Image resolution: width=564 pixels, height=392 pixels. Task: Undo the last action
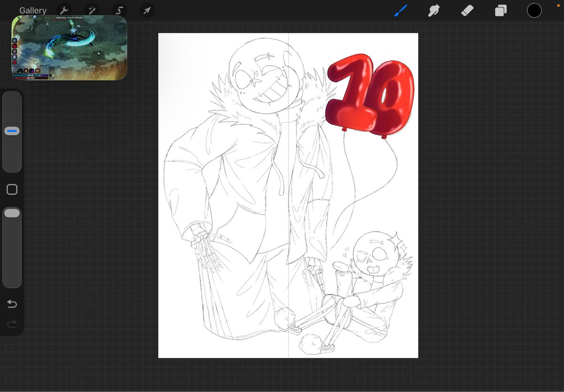tap(12, 304)
